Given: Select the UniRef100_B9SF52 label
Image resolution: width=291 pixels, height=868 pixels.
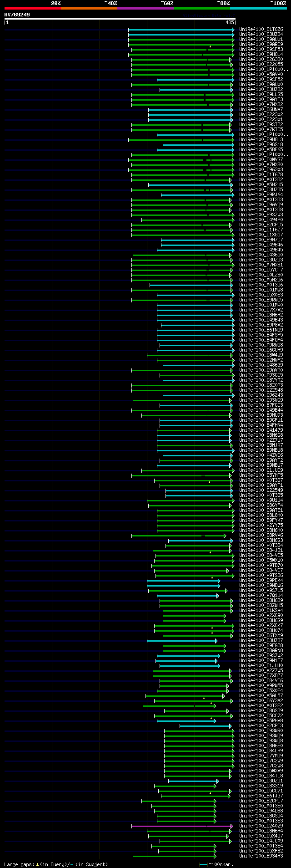Looking at the screenshot, I should [x=261, y=80].
